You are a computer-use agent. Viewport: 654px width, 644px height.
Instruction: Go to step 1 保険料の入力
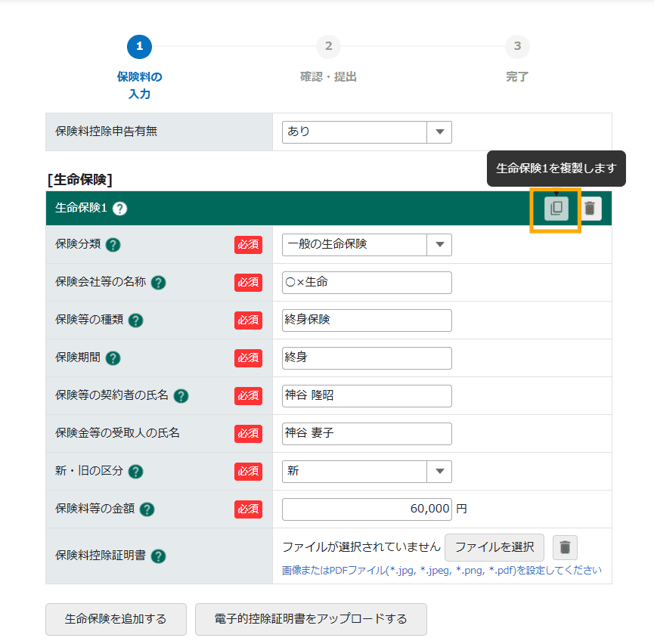(139, 67)
